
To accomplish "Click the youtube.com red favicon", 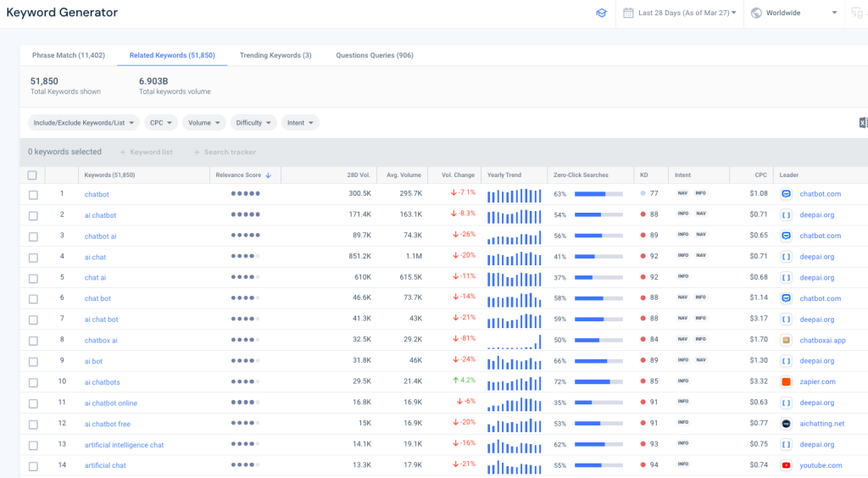I will [x=786, y=465].
